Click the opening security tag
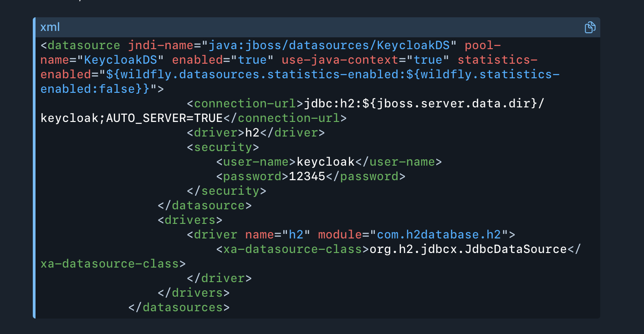 (x=223, y=147)
